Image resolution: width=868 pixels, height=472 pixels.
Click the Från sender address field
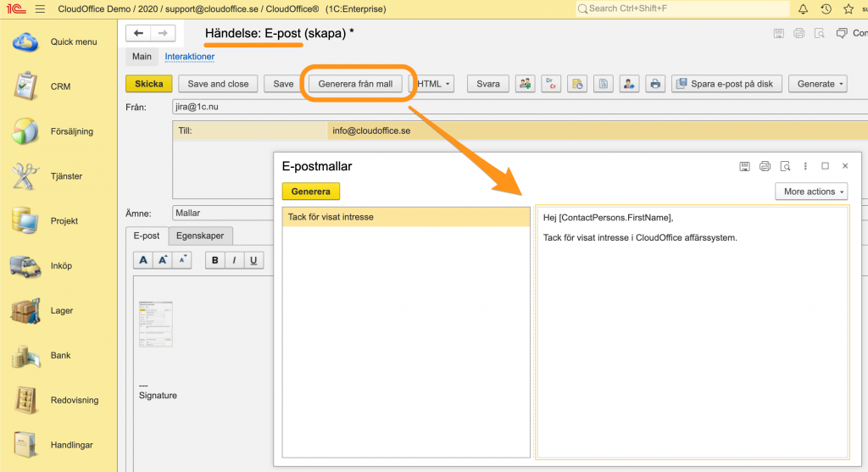click(x=520, y=107)
